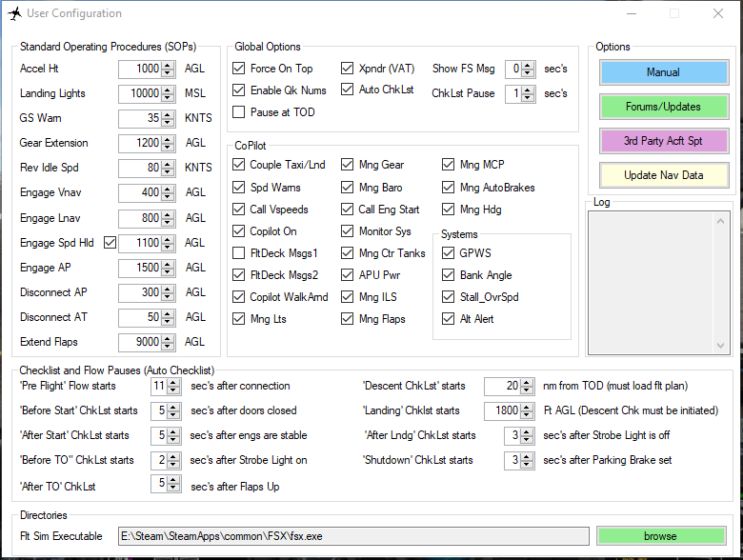
Task: Toggle Bank Angle checkbox
Action: click(449, 275)
